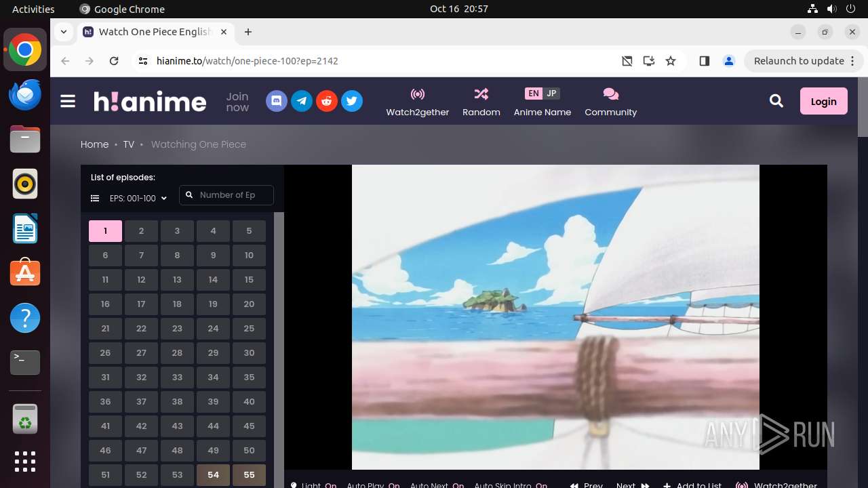This screenshot has width=868, height=488.
Task: Open Thunderbird Mail from the dock
Action: pyautogui.click(x=25, y=94)
